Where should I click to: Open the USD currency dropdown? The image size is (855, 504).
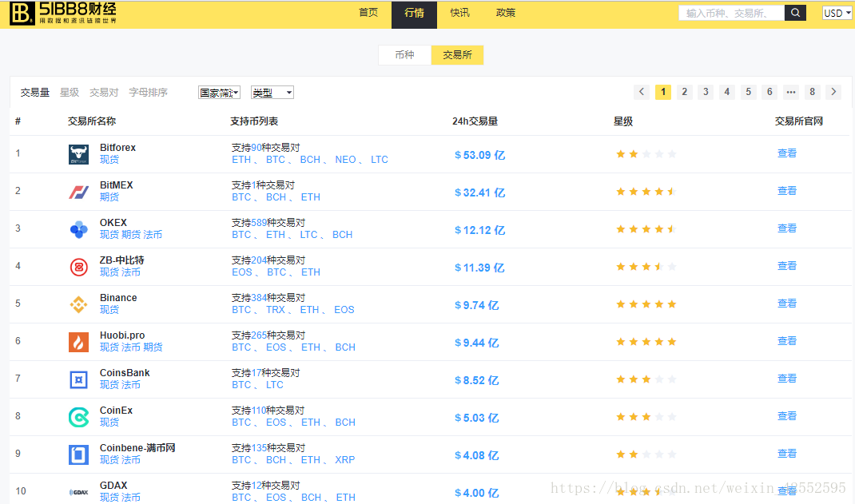pos(837,13)
